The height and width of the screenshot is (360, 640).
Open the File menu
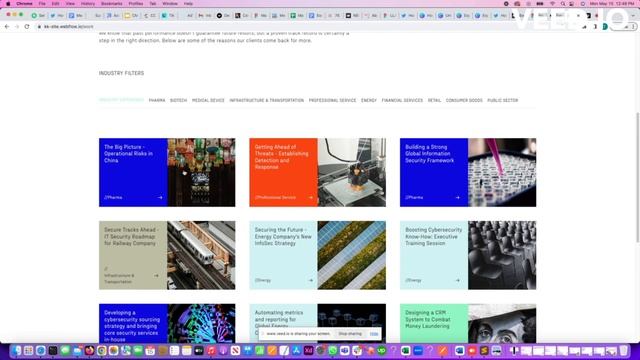tap(42, 4)
